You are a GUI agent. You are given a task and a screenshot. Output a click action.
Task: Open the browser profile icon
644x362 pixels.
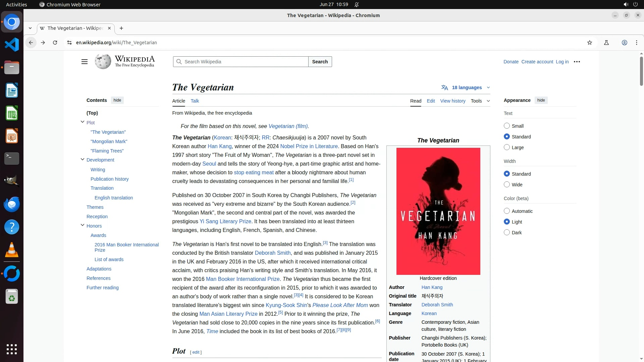pos(624,43)
